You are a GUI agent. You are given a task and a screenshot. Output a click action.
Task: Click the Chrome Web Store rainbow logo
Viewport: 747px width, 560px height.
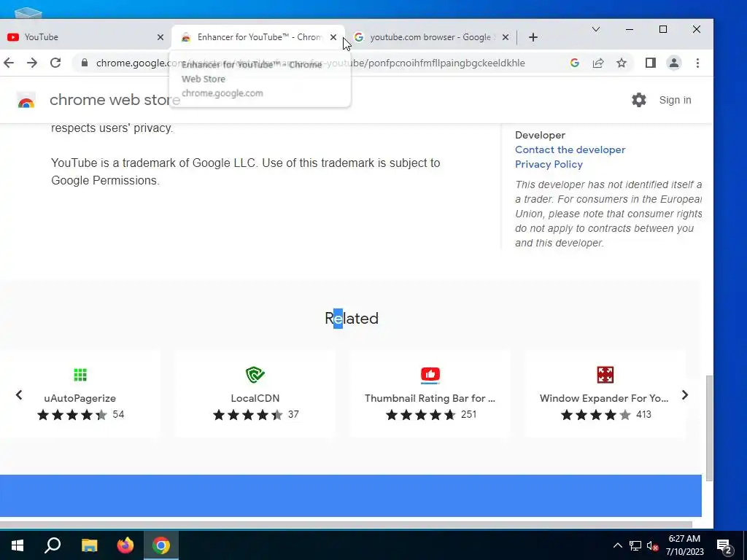(26, 101)
